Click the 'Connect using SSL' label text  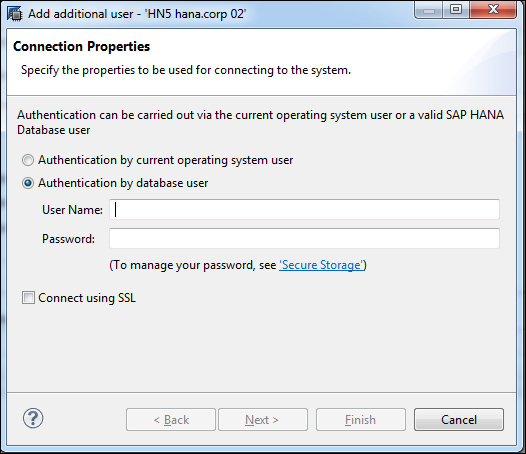(87, 298)
